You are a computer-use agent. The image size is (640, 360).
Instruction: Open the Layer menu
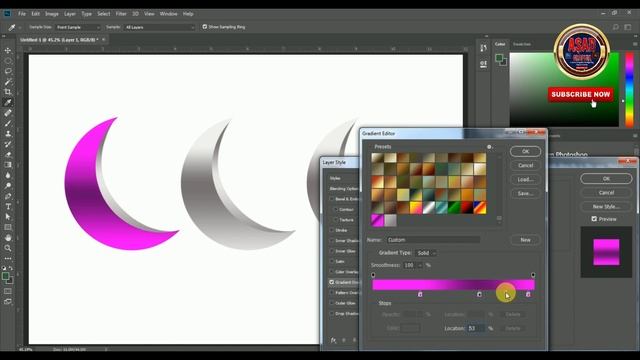(x=70, y=13)
